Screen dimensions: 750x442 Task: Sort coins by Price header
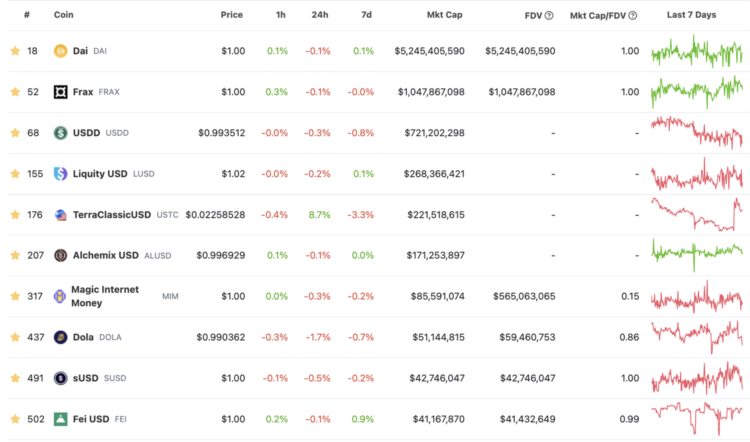[232, 16]
